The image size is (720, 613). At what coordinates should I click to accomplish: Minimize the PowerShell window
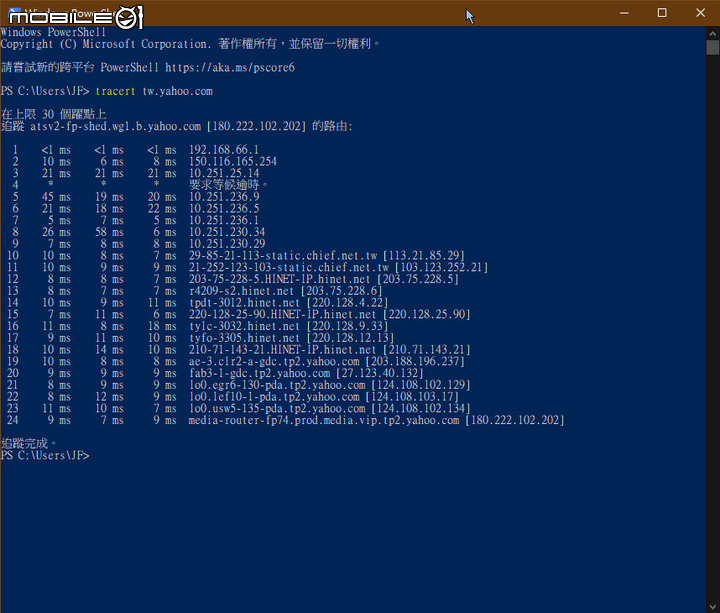pyautogui.click(x=624, y=13)
